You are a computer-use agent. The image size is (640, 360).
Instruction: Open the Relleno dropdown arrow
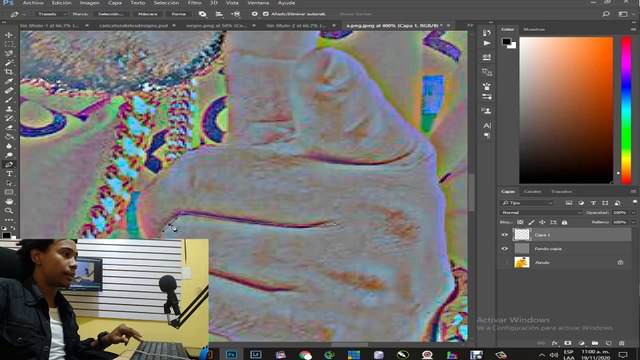click(633, 222)
